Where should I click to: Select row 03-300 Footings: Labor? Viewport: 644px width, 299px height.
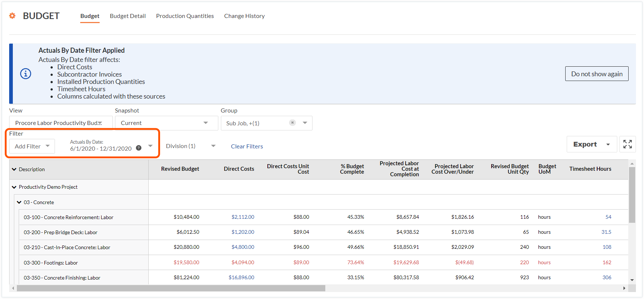coord(51,263)
